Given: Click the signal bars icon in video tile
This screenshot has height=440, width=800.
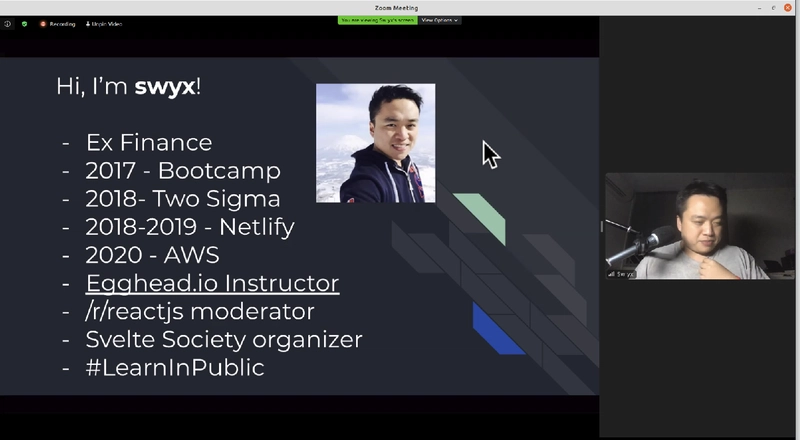Looking at the screenshot, I should click(611, 273).
